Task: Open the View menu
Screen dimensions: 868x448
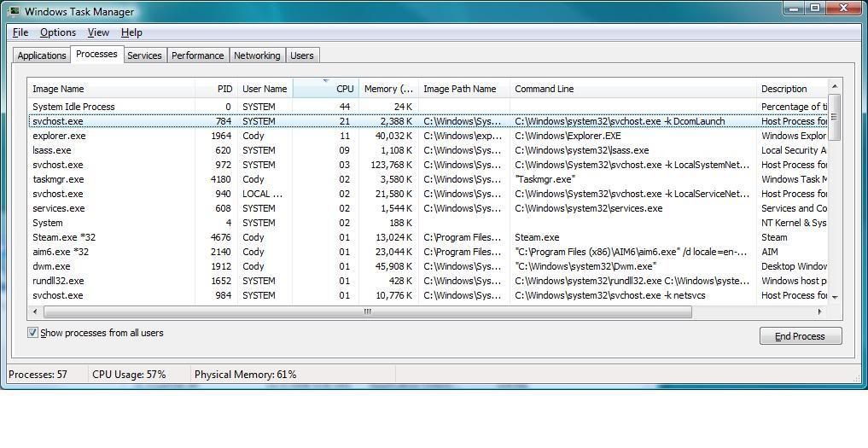Action: [x=98, y=32]
